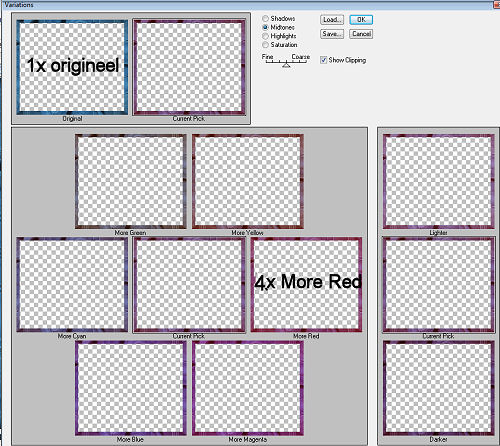This screenshot has width=500, height=446.
Task: Click the More Red thumbnail
Action: 306,285
